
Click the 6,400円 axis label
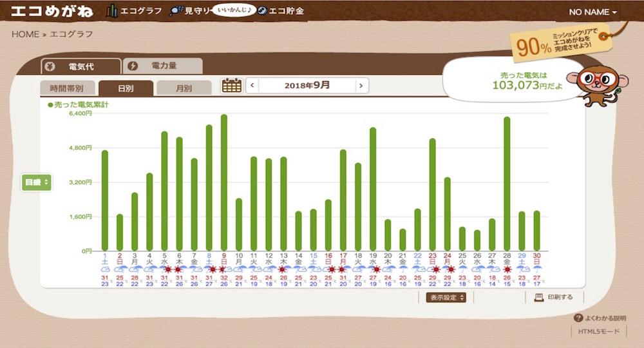80,113
